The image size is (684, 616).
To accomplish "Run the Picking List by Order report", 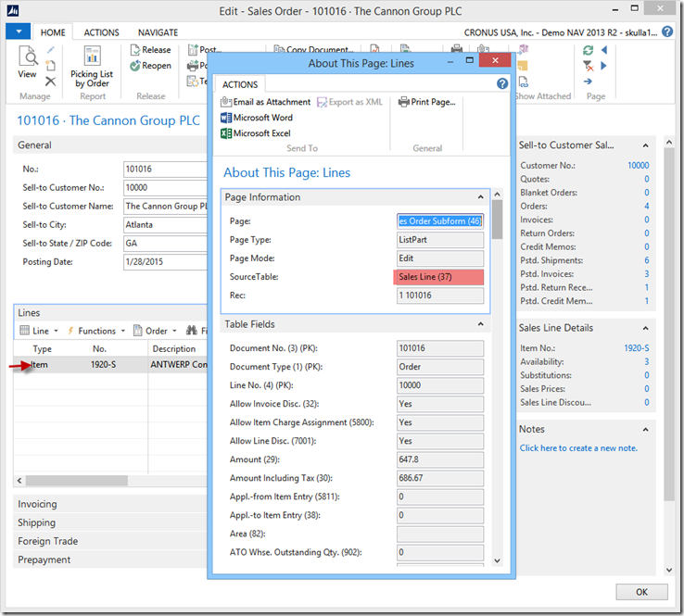I will point(92,67).
